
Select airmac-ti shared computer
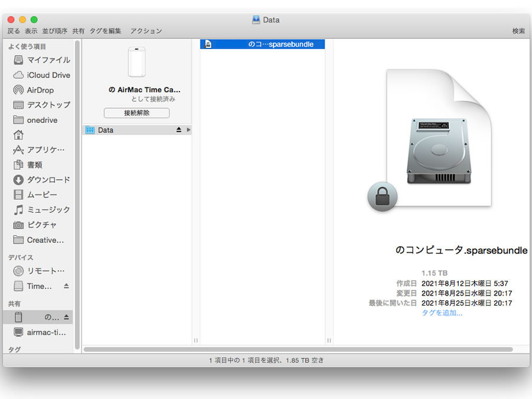pos(40,332)
